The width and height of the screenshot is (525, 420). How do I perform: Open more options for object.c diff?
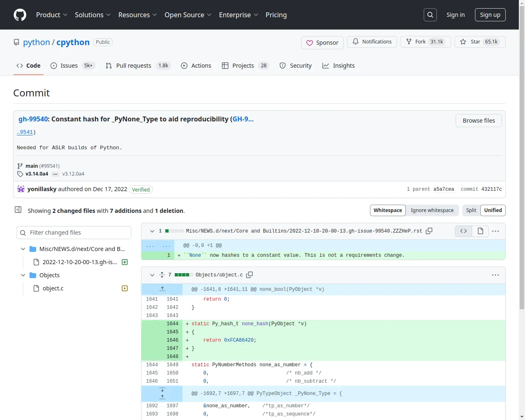(495, 275)
